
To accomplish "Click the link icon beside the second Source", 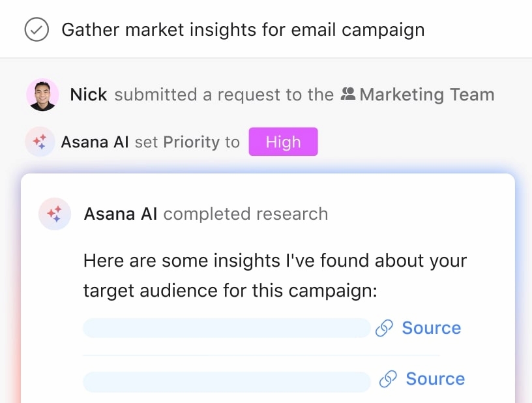I will (390, 378).
